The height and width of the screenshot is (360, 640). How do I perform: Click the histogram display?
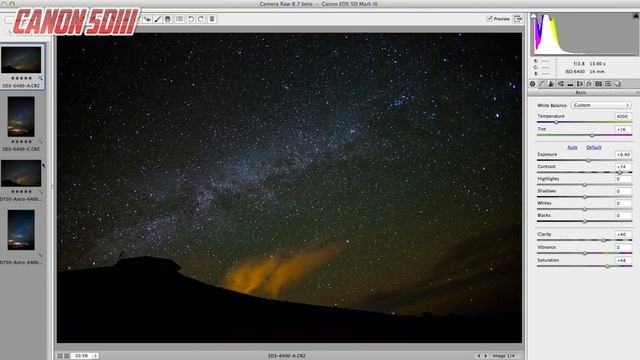coord(584,34)
